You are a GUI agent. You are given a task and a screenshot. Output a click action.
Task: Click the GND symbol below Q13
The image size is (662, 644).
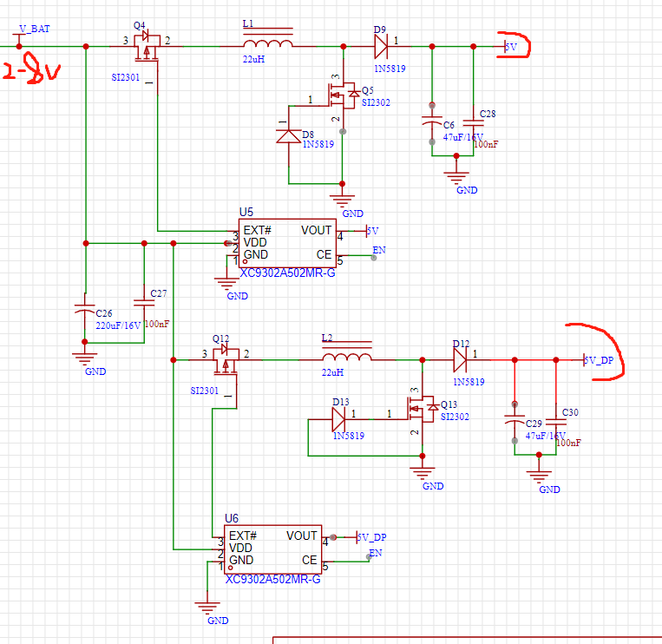tap(423, 473)
